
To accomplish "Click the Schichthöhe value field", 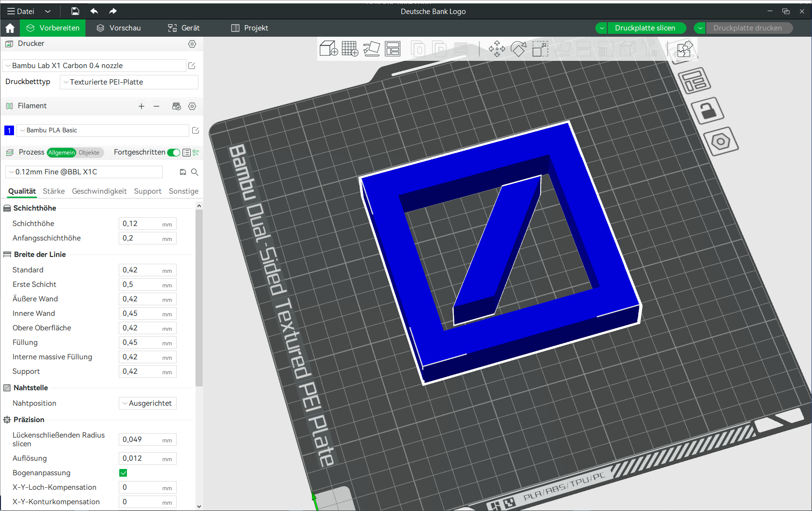I will point(148,224).
